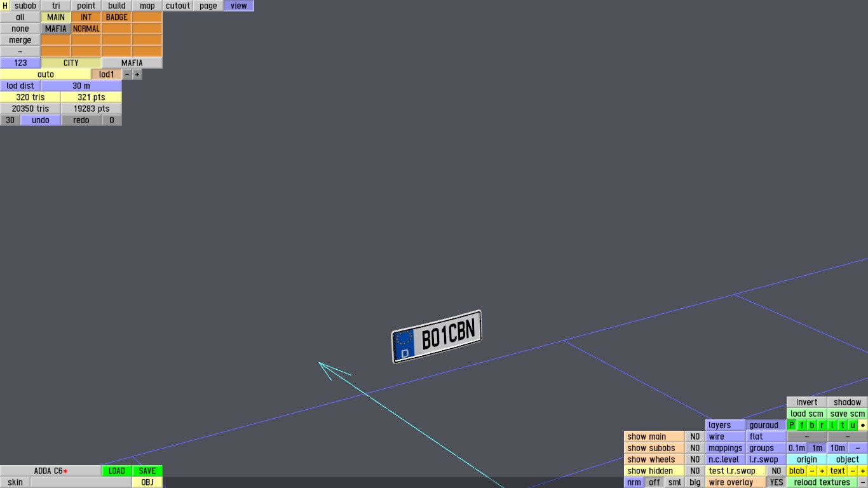Image resolution: width=868 pixels, height=488 pixels.
Task: Toggle the YES value for wire overlay
Action: 776,482
